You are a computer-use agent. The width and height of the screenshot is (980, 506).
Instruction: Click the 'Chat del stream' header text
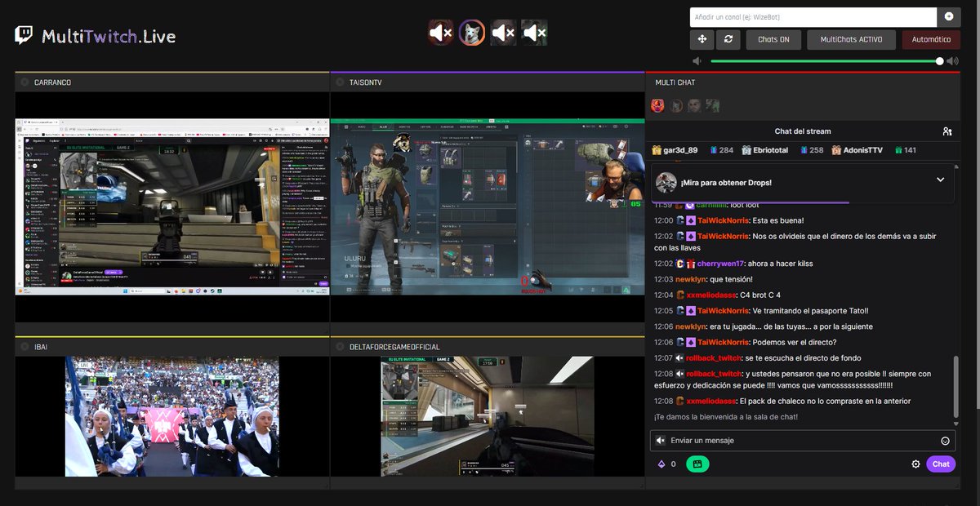click(803, 131)
